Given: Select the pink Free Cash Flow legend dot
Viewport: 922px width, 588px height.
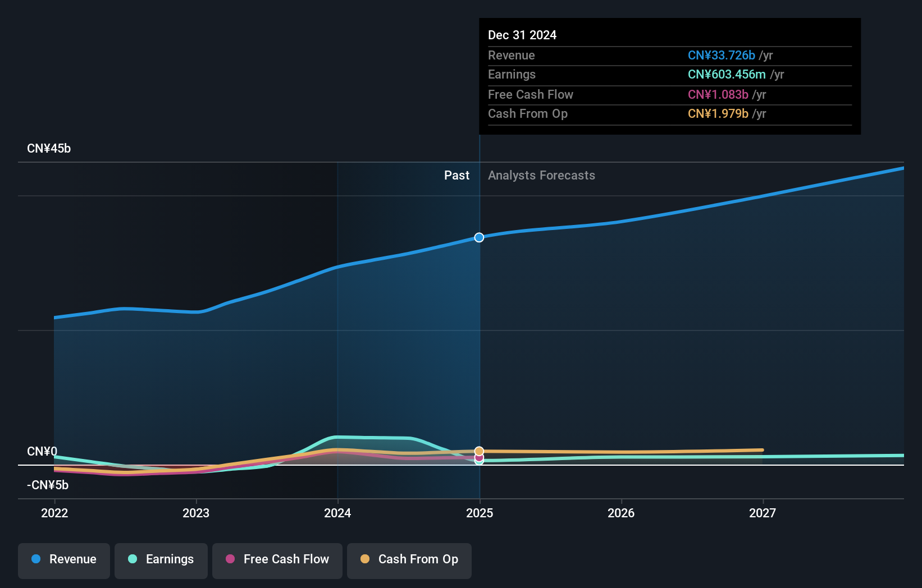Looking at the screenshot, I should click(230, 559).
